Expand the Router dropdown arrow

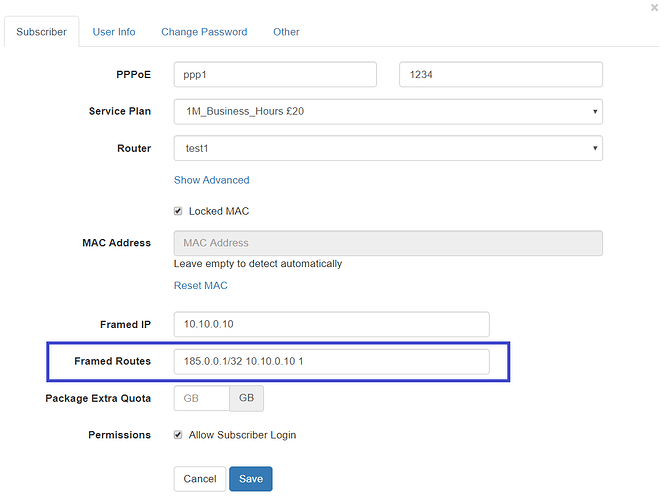pos(595,148)
